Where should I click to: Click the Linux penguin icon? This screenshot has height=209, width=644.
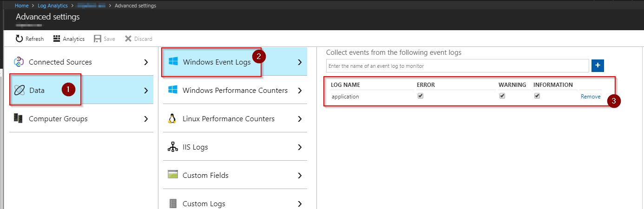click(x=173, y=118)
